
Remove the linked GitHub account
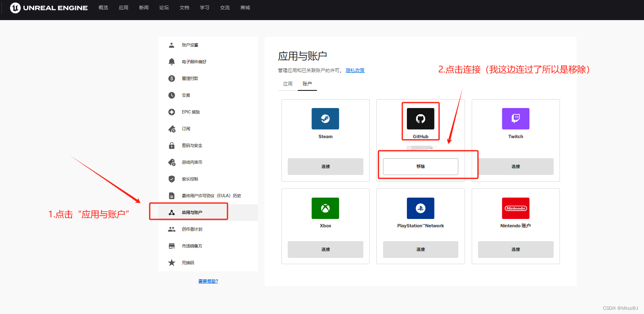(x=421, y=166)
